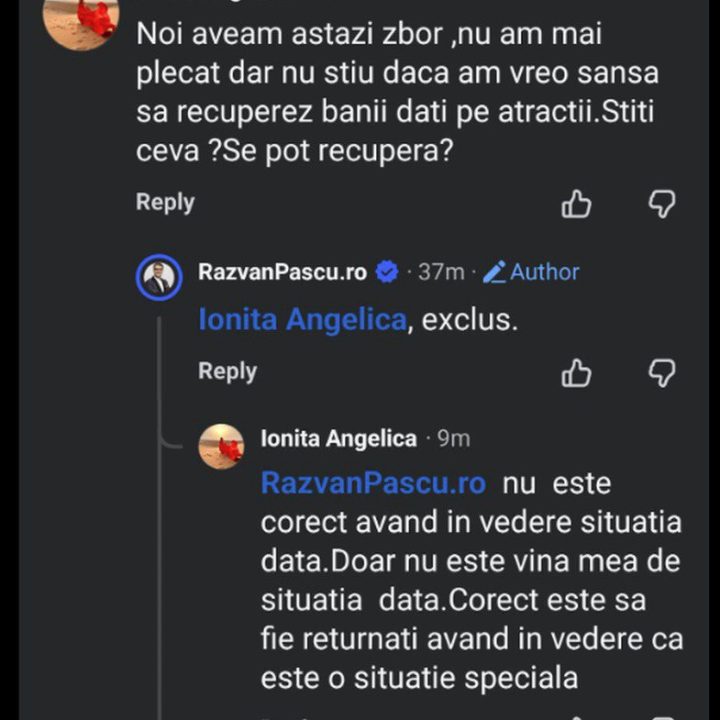
Task: Collapse the thread using the vertical line
Action: [160, 500]
